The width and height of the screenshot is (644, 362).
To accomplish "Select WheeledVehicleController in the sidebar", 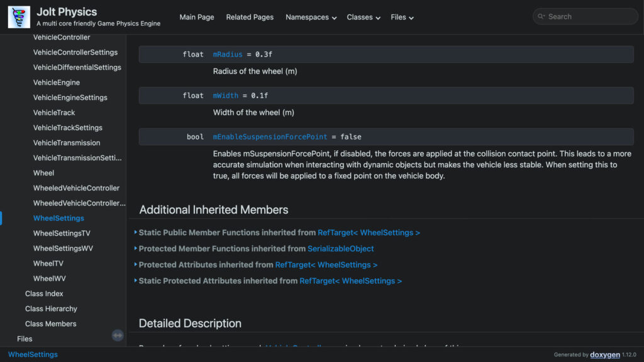I will 76,188.
